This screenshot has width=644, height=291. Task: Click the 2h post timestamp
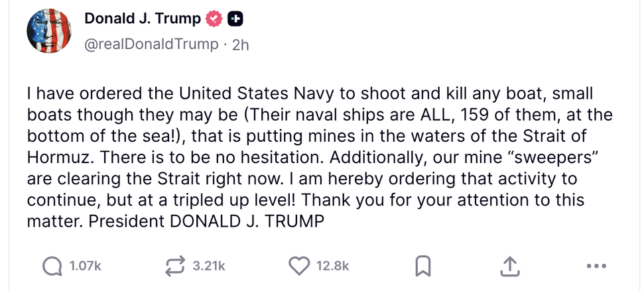pos(240,44)
